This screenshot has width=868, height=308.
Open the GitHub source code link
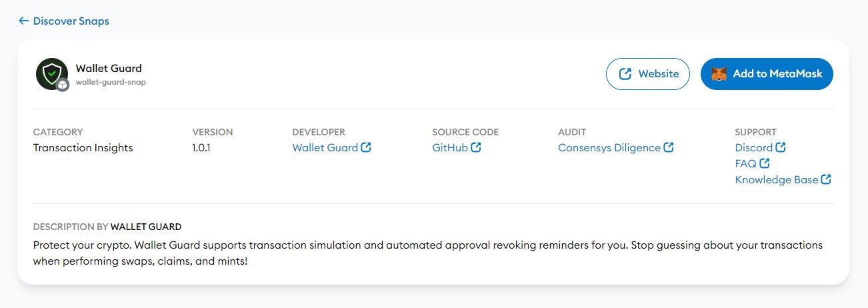[450, 148]
